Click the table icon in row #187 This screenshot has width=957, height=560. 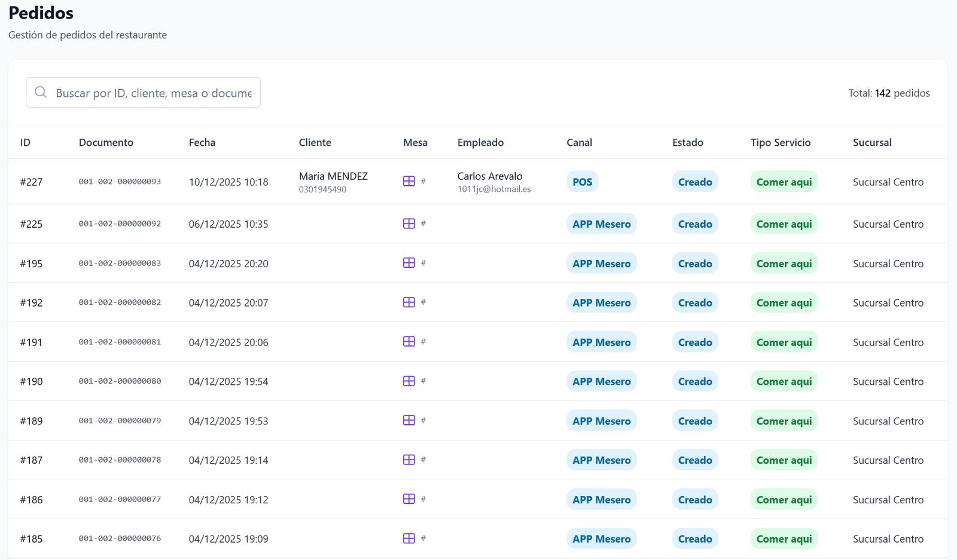point(409,460)
